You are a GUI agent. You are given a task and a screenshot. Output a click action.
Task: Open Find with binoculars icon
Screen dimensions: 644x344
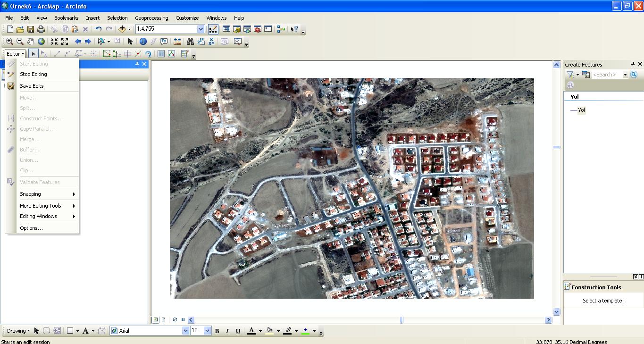pos(191,42)
